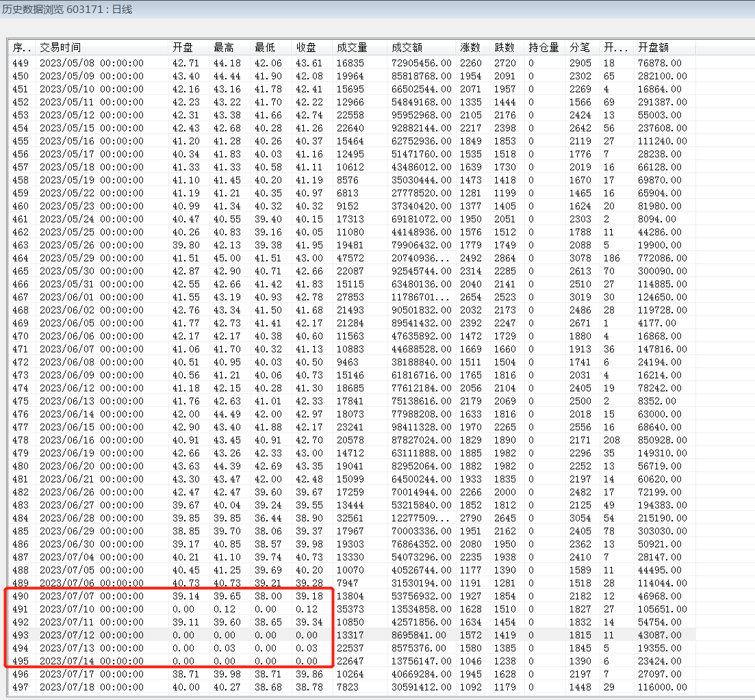This screenshot has height=700, width=755.
Task: Click the last row 497 dated 2023/07/18
Action: 92,687
